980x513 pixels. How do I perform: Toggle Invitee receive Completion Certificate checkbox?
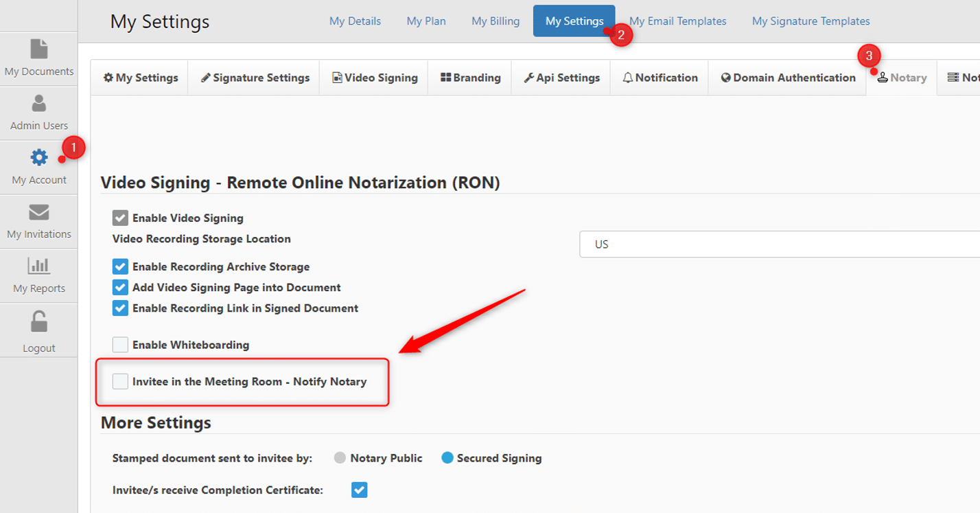click(x=359, y=490)
